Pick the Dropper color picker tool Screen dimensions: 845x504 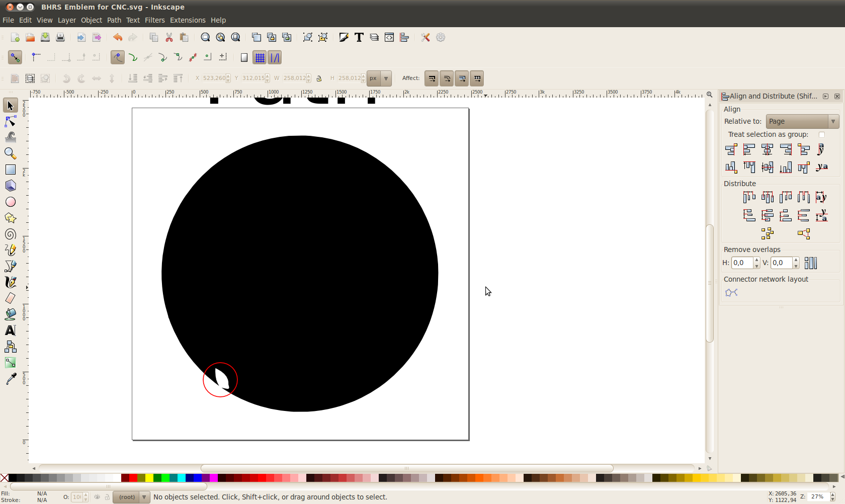click(x=11, y=379)
